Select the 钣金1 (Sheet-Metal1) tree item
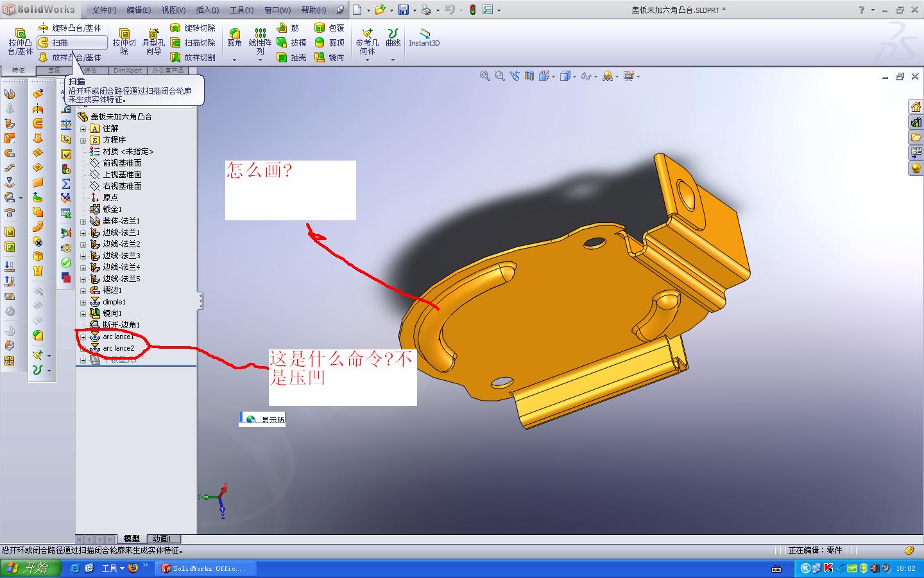 point(106,209)
